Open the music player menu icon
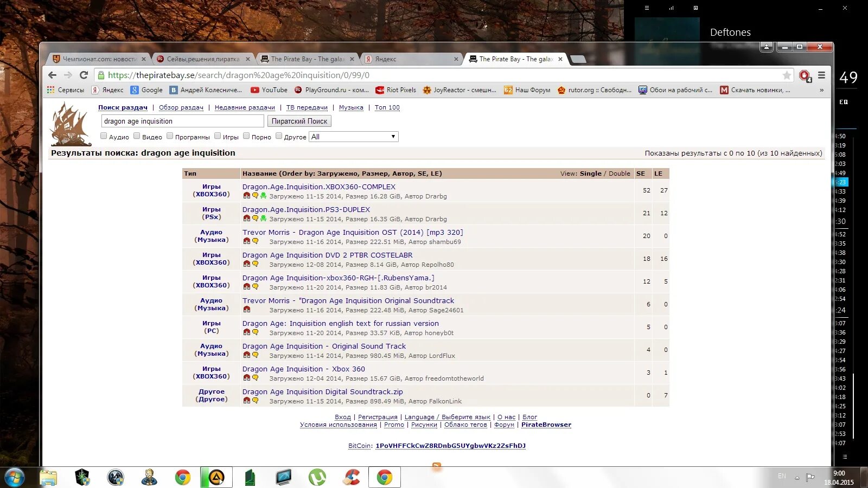 tap(647, 8)
